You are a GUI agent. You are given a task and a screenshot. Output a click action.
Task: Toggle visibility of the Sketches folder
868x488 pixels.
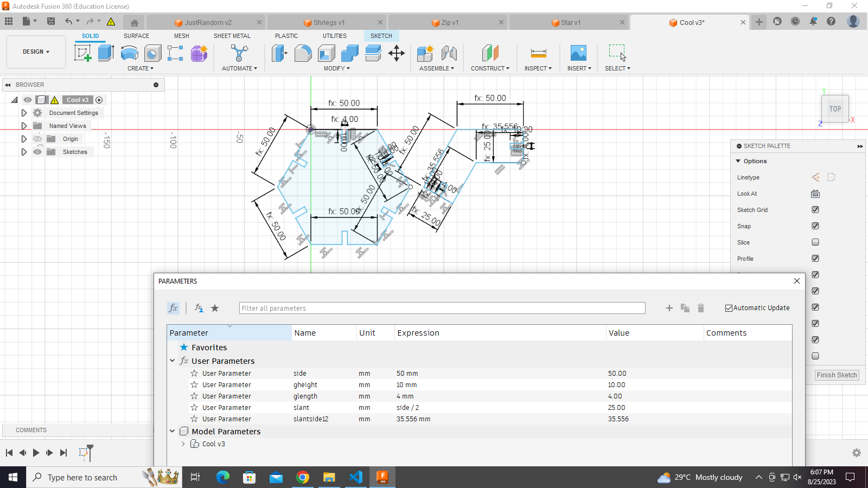pos(37,152)
